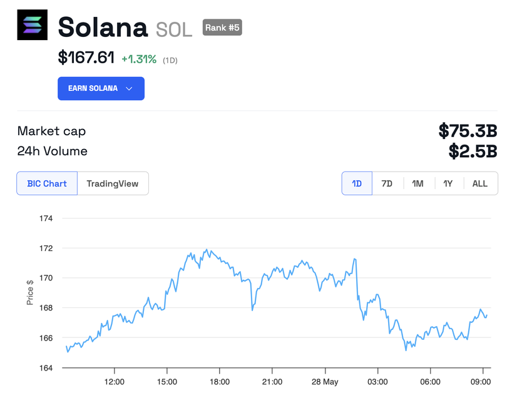This screenshot has height=400, width=532.
Task: Switch chart to 7D range
Action: (387, 183)
